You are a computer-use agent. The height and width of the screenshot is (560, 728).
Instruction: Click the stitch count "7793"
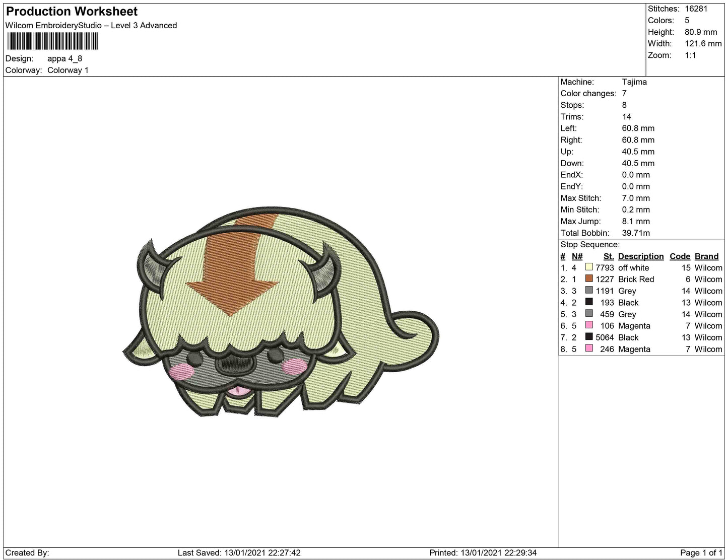(x=605, y=268)
